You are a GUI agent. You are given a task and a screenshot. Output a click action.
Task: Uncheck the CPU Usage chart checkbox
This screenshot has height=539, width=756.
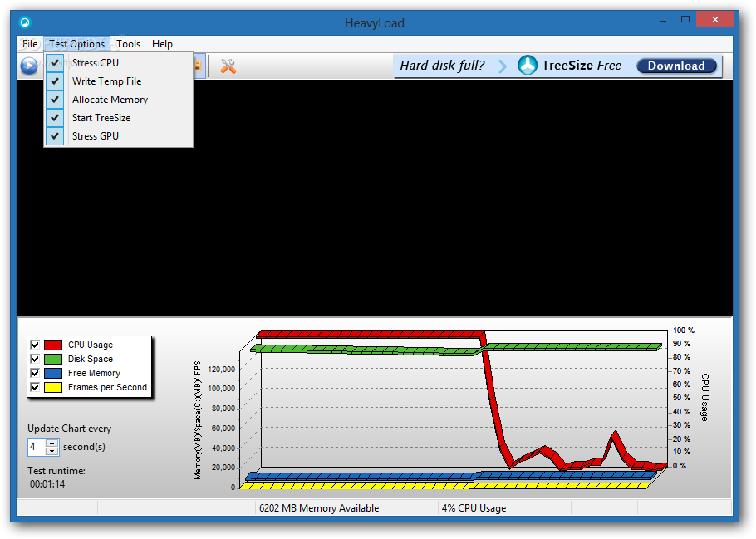pos(35,345)
